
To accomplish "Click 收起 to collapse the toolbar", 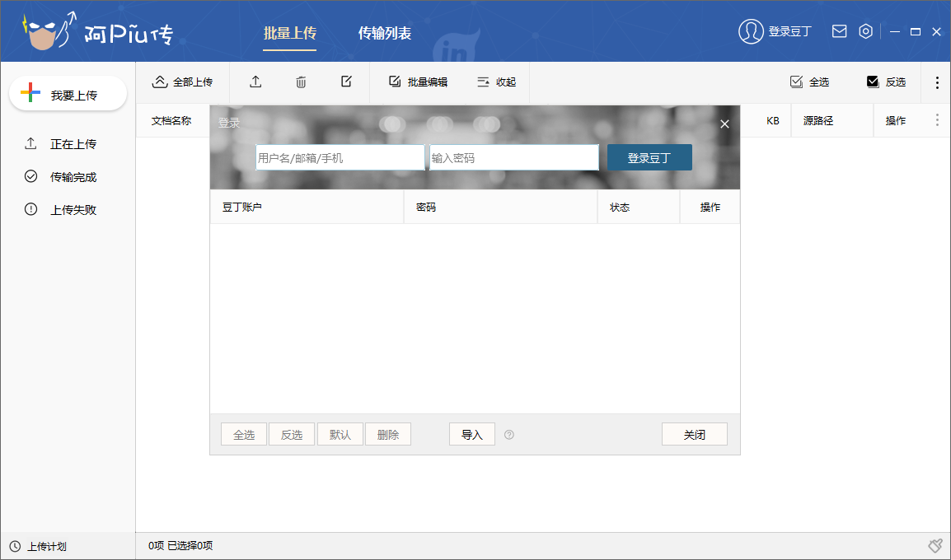I will click(x=496, y=82).
